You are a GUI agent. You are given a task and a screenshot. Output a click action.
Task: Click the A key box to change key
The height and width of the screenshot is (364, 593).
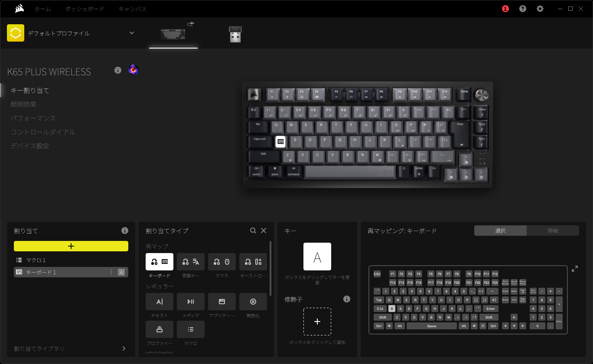[317, 257]
